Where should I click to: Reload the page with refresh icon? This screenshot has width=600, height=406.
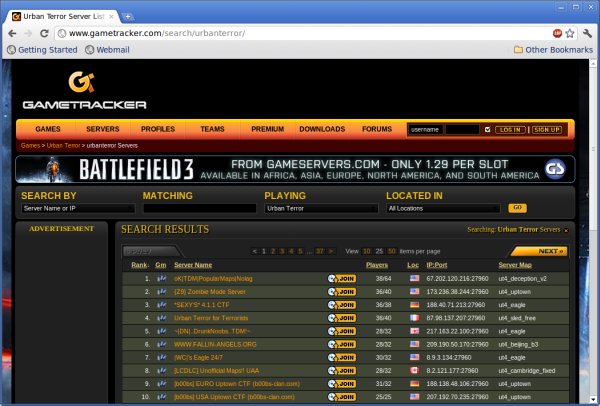click(x=44, y=34)
